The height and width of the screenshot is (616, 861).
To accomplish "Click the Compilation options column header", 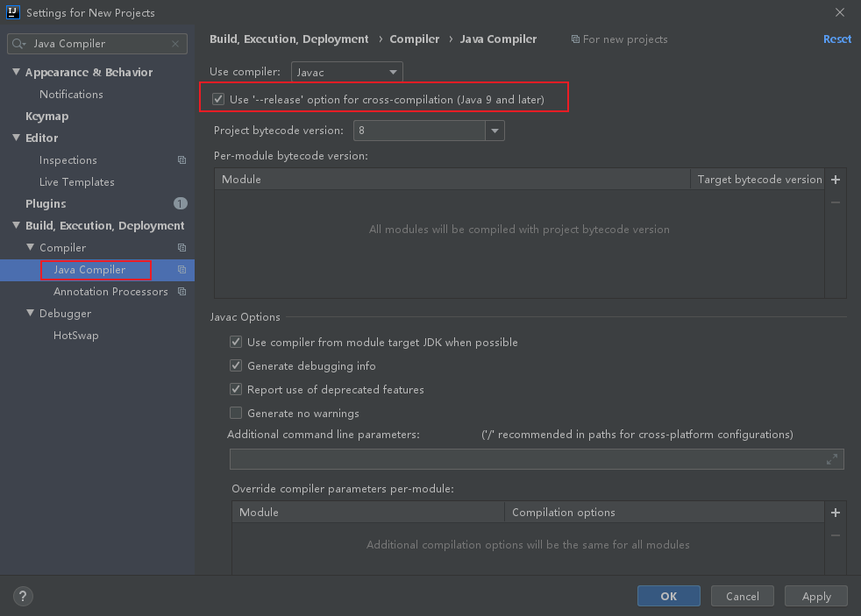I will click(x=664, y=513).
